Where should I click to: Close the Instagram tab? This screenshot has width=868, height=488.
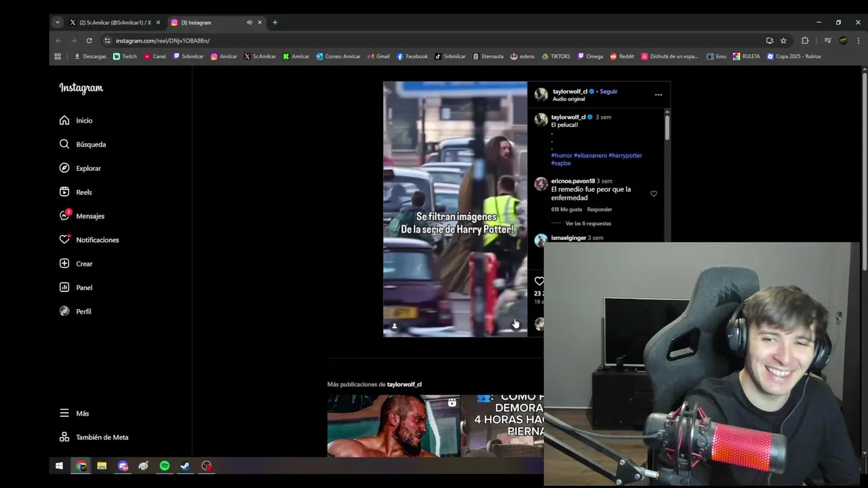point(259,22)
